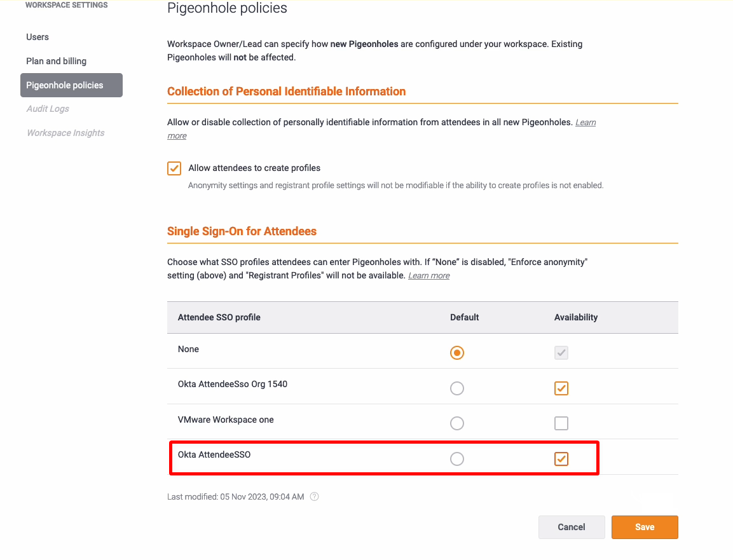Viewport: 733px width, 560px height.
Task: Select None as default SSO profile
Action: [x=456, y=353]
